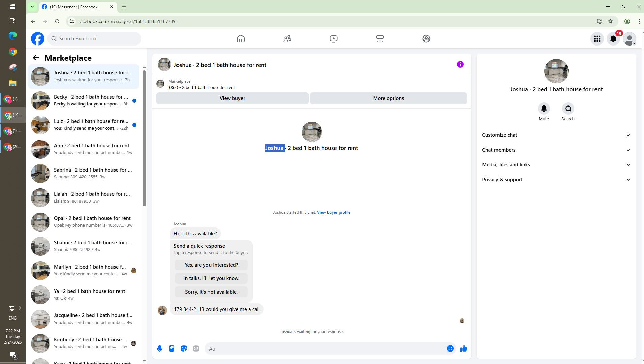644x364 pixels.
Task: Go back from Marketplace chats list
Action: (36, 58)
